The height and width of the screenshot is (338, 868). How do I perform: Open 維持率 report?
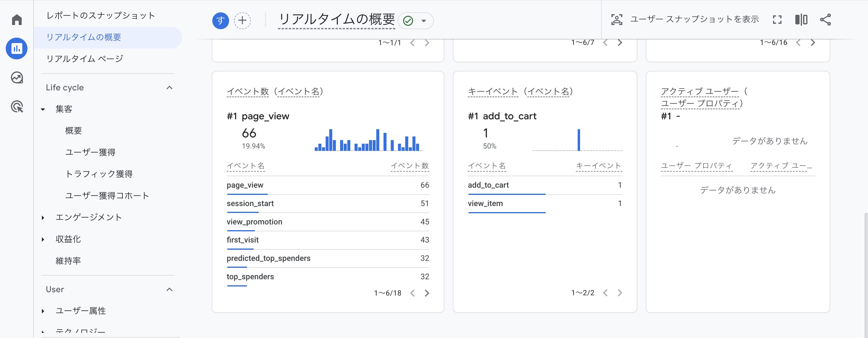[x=68, y=261]
